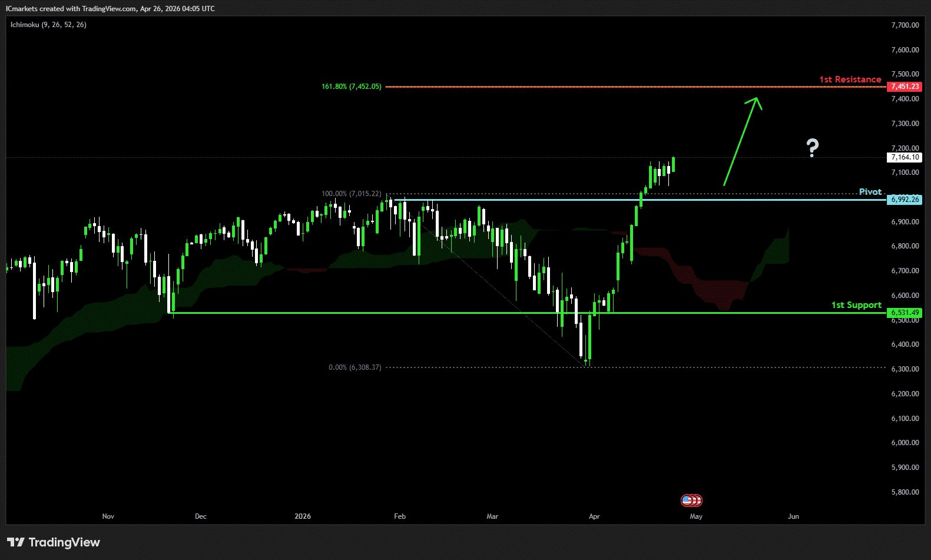931x560 pixels.
Task: Click the TradingView wordmark text
Action: click(x=64, y=542)
